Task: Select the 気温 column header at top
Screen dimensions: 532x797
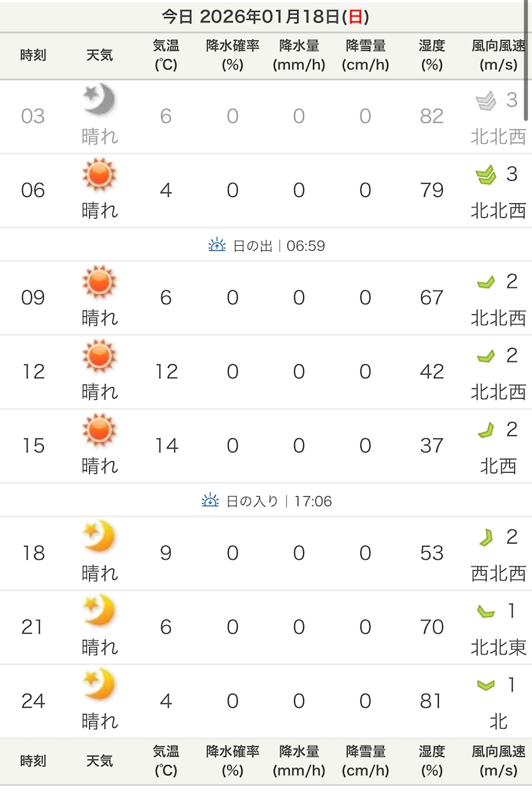Action: tap(166, 55)
